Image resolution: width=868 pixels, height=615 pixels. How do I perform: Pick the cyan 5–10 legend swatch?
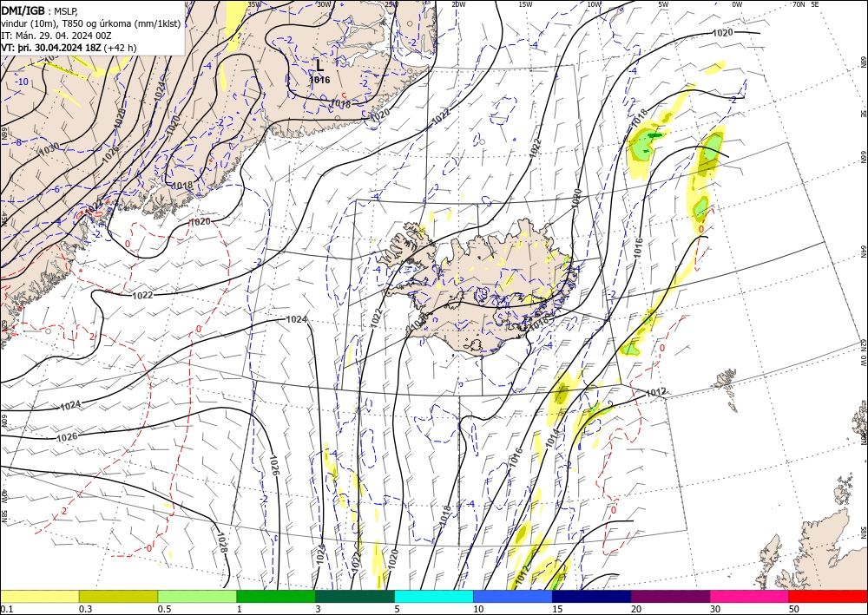(434, 596)
